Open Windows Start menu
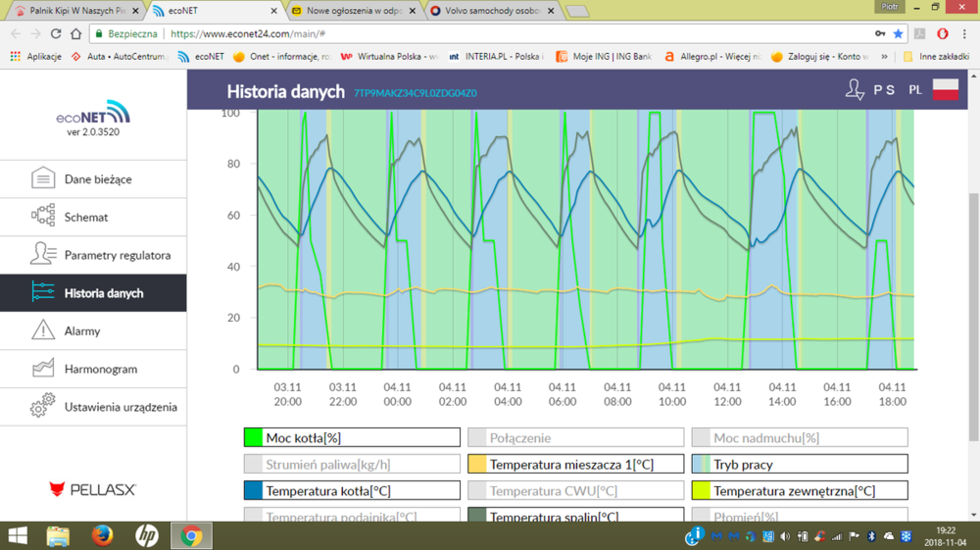Viewport: 980px width, 550px height. [x=18, y=536]
